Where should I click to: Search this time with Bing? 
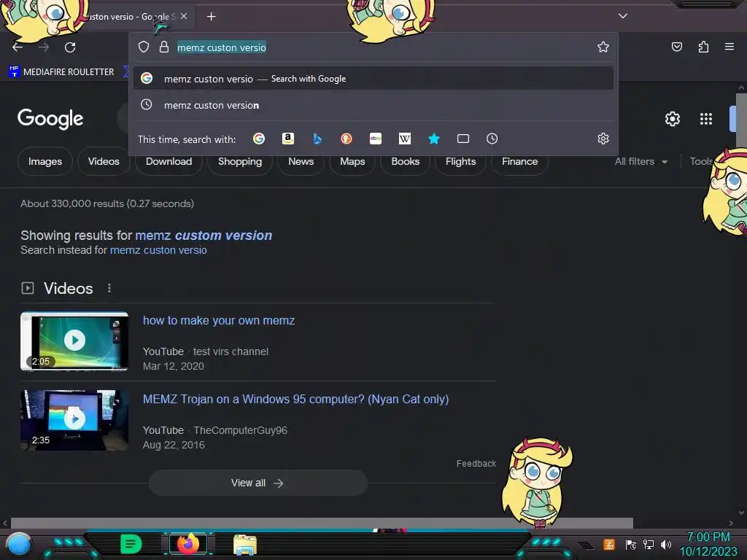pyautogui.click(x=317, y=139)
